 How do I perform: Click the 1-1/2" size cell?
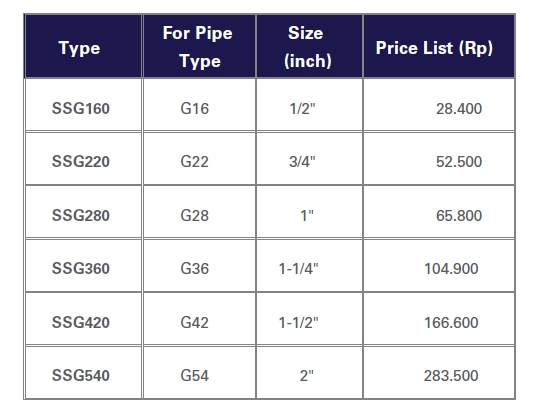pos(309,319)
